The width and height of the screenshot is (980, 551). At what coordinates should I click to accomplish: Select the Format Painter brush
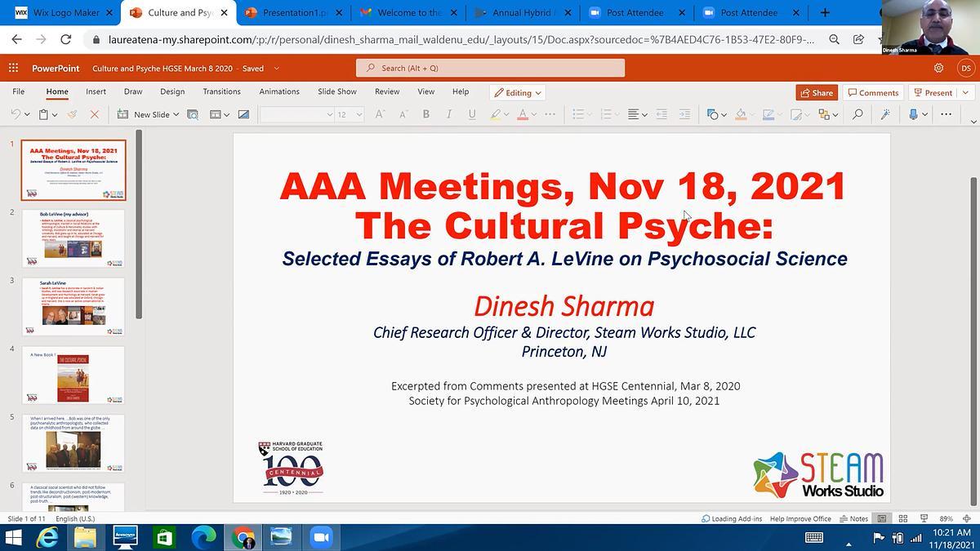pos(72,115)
